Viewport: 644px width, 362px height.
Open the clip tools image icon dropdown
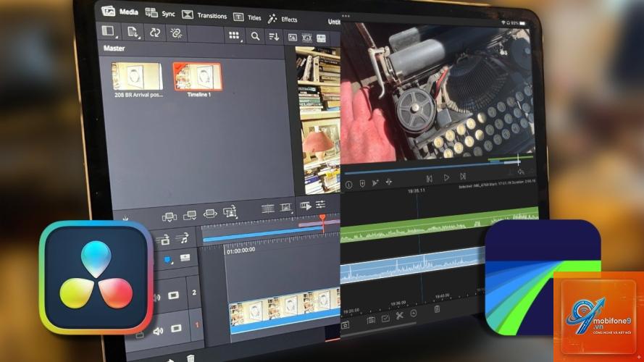coord(286,208)
